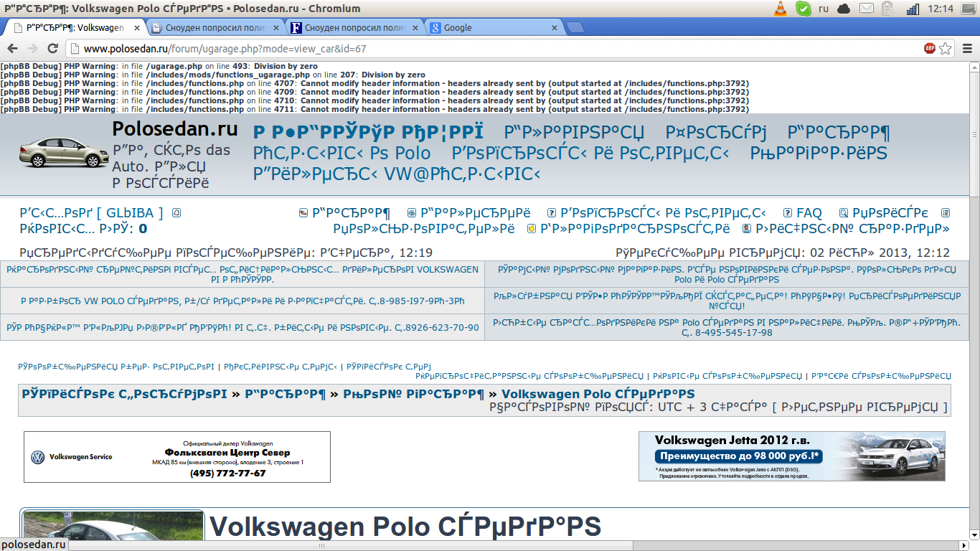980x551 pixels.
Task: Go back using the browser back arrow
Action: [x=12, y=49]
